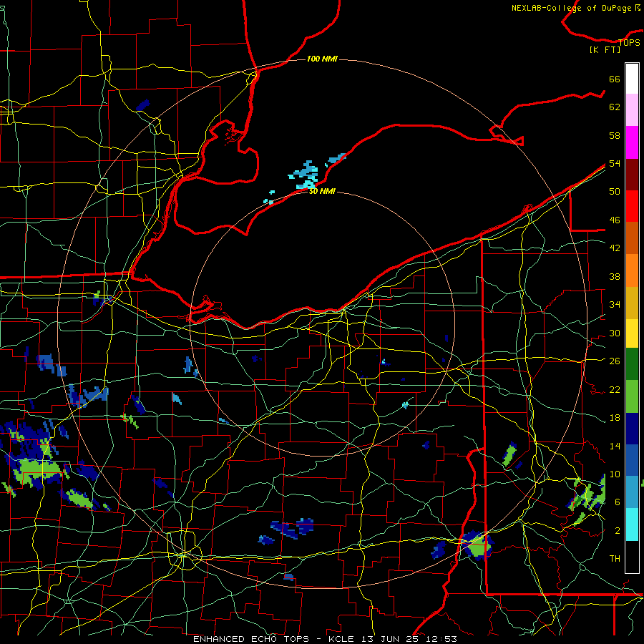Select the dark orange legend swatch

(x=632, y=238)
